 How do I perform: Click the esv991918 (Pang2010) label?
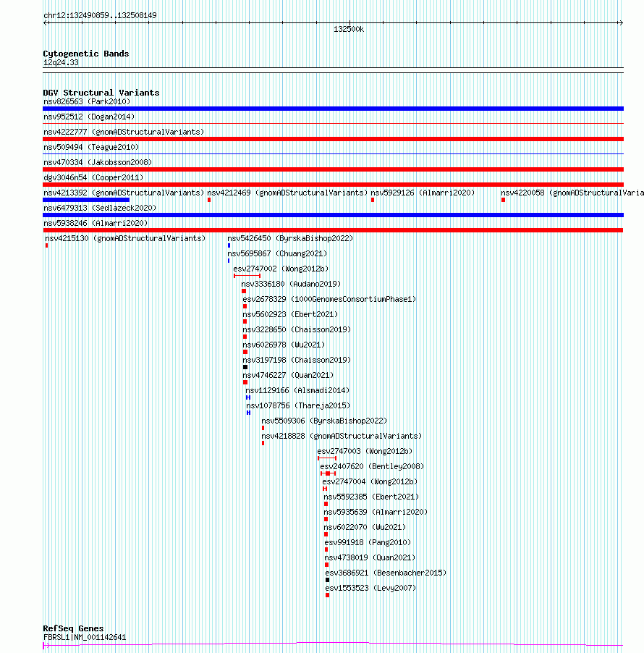(368, 542)
